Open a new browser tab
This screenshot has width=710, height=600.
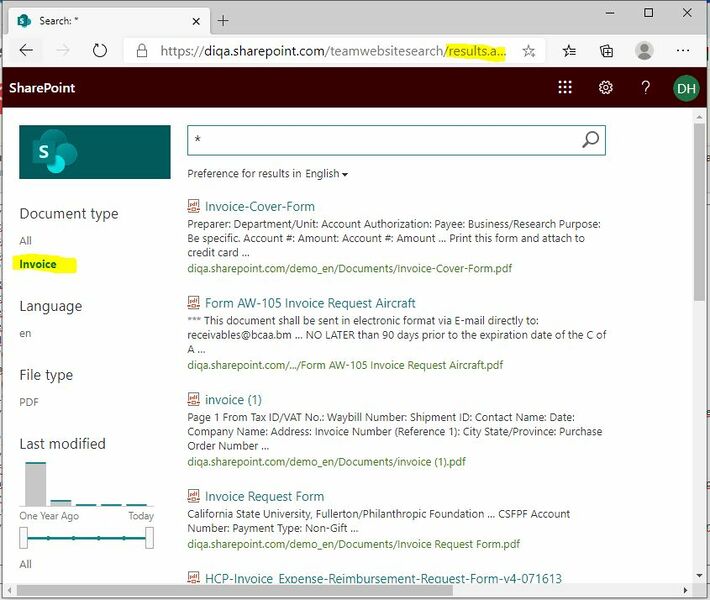(223, 20)
